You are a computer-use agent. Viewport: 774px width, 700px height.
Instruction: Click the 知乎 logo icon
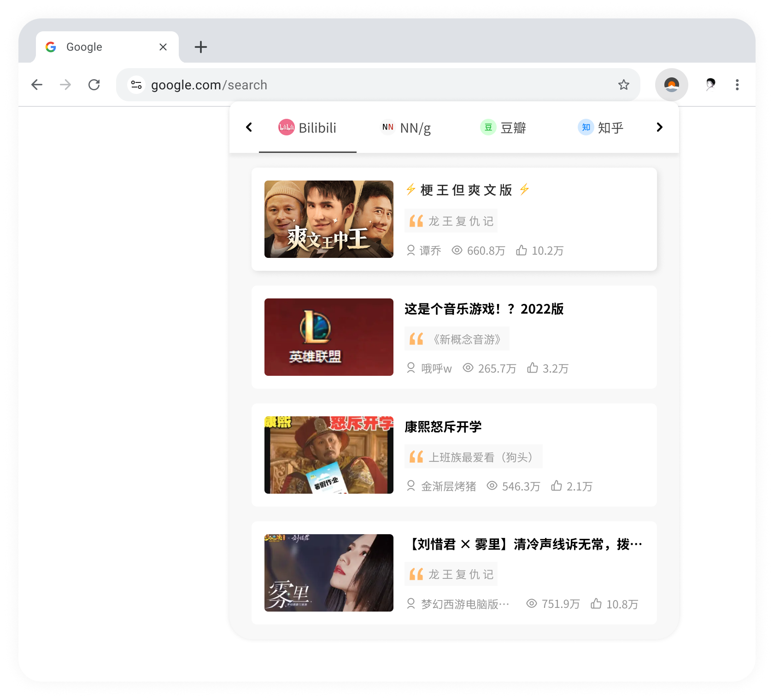pos(585,128)
